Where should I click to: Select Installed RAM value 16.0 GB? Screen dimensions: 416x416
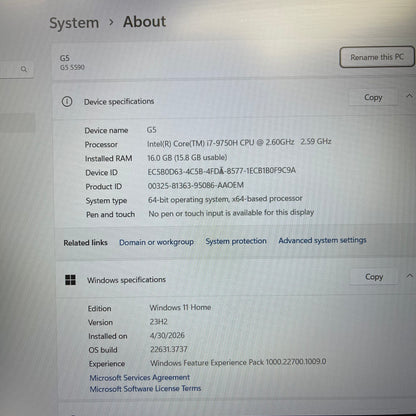point(187,157)
